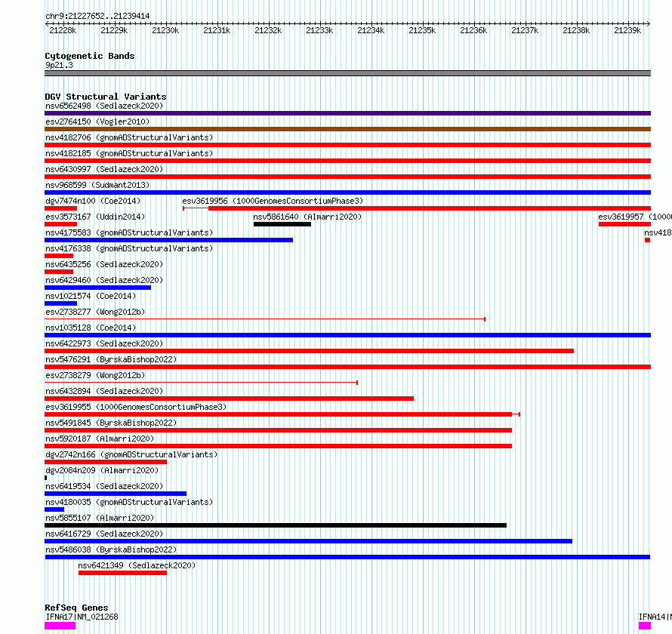Open nsv6419534 (Sedlazeck2020) label

[104, 486]
